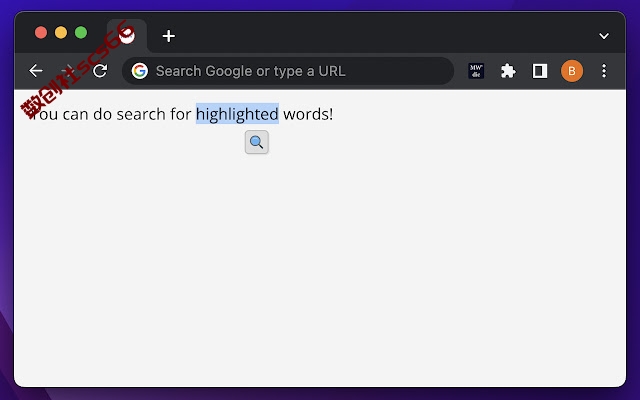Screen dimensions: 640x400
Task: Focus the Search Google or type a URL box
Action: point(288,71)
